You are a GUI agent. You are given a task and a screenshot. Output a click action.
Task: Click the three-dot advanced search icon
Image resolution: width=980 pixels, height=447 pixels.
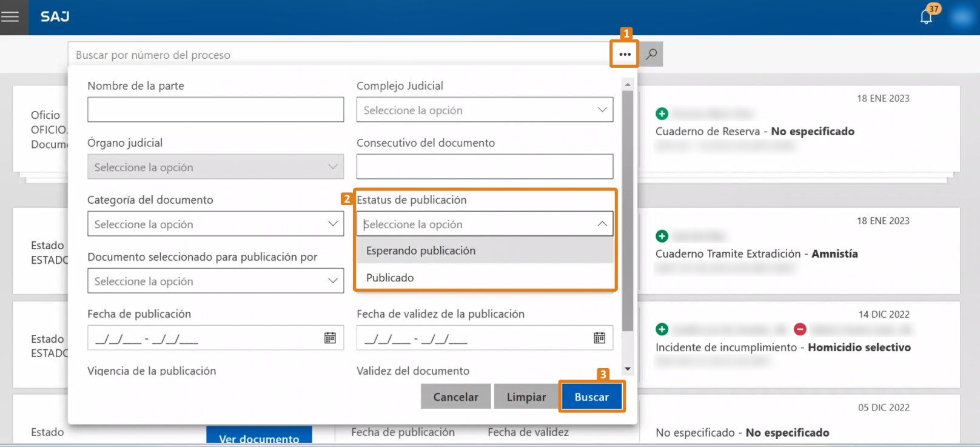pos(625,54)
